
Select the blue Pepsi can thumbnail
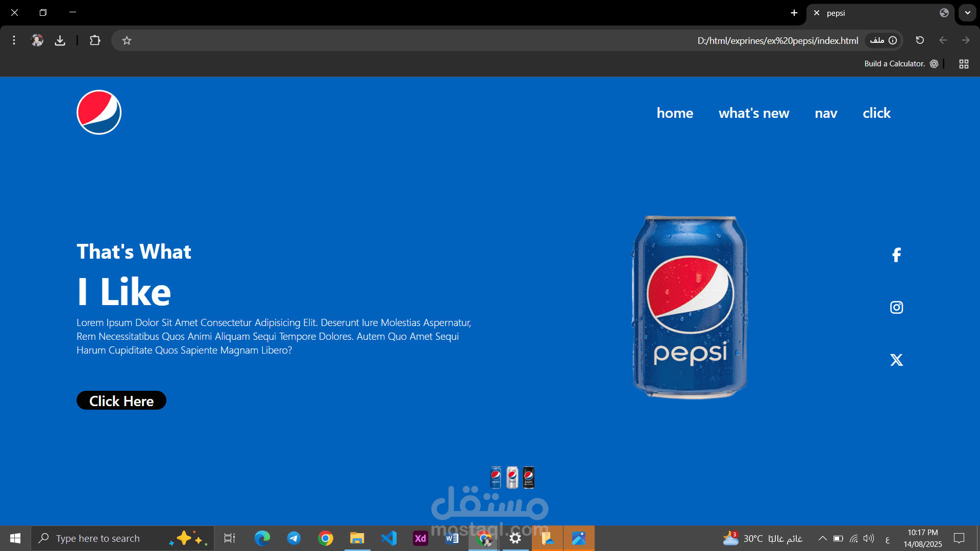(496, 478)
